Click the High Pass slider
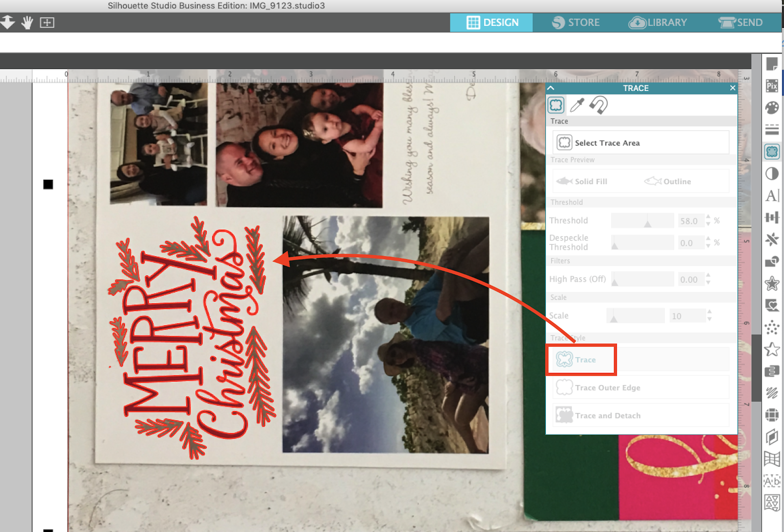 click(x=642, y=280)
